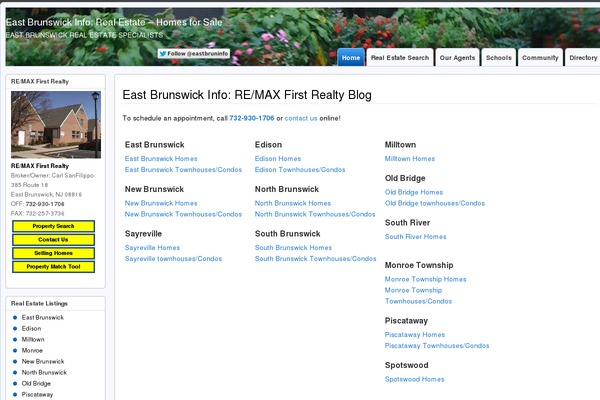Click the 'Broker/Owner: Carl SanFilippo' text
This screenshot has width=600, height=400.
[x=52, y=176]
